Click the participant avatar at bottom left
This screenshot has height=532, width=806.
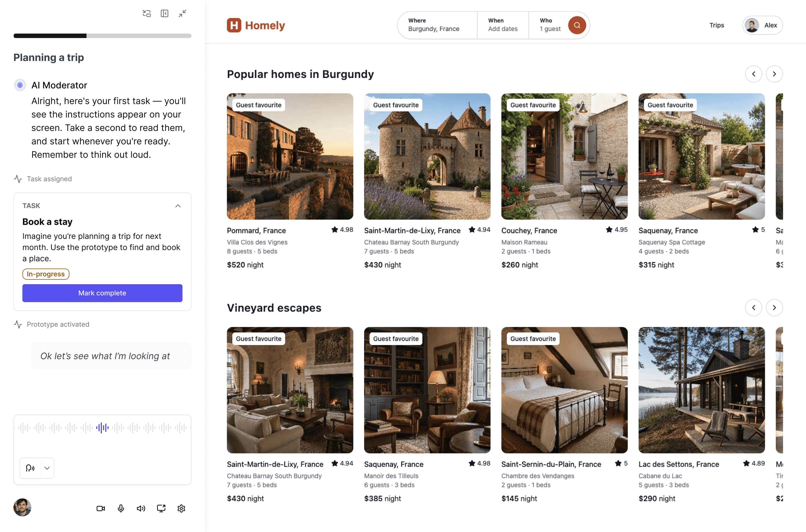point(22,507)
